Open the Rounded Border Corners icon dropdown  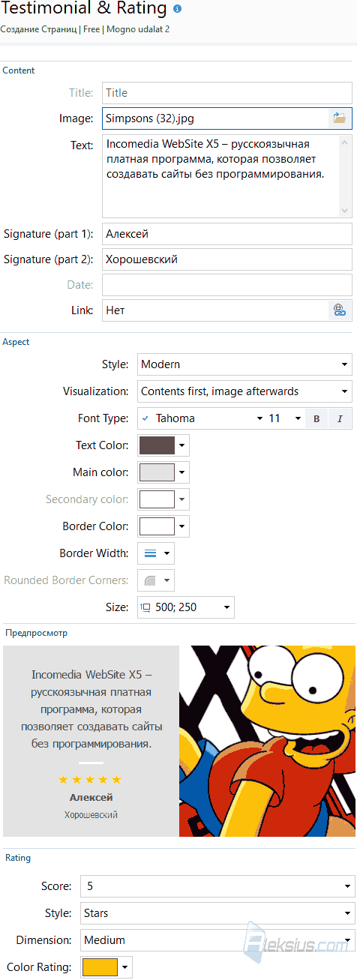coord(156,580)
